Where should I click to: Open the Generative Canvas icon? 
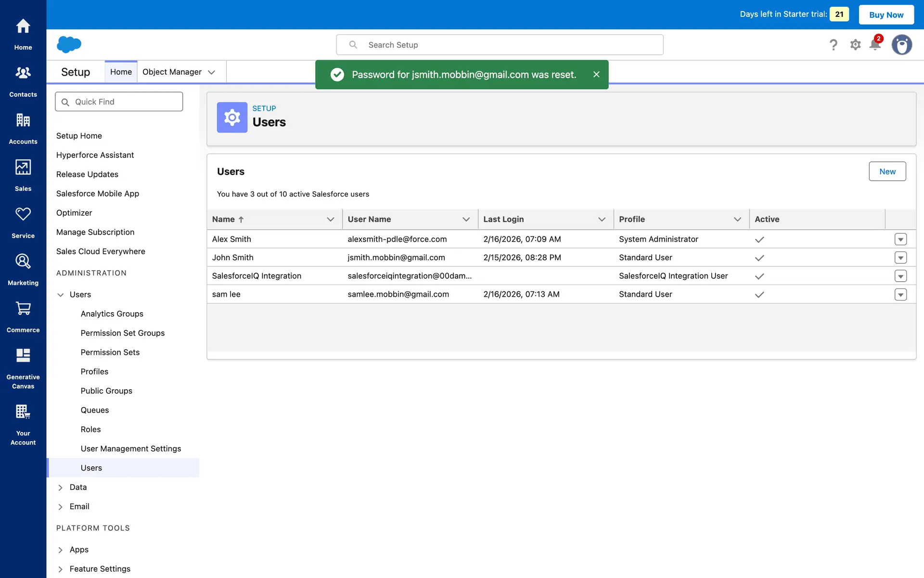click(23, 355)
